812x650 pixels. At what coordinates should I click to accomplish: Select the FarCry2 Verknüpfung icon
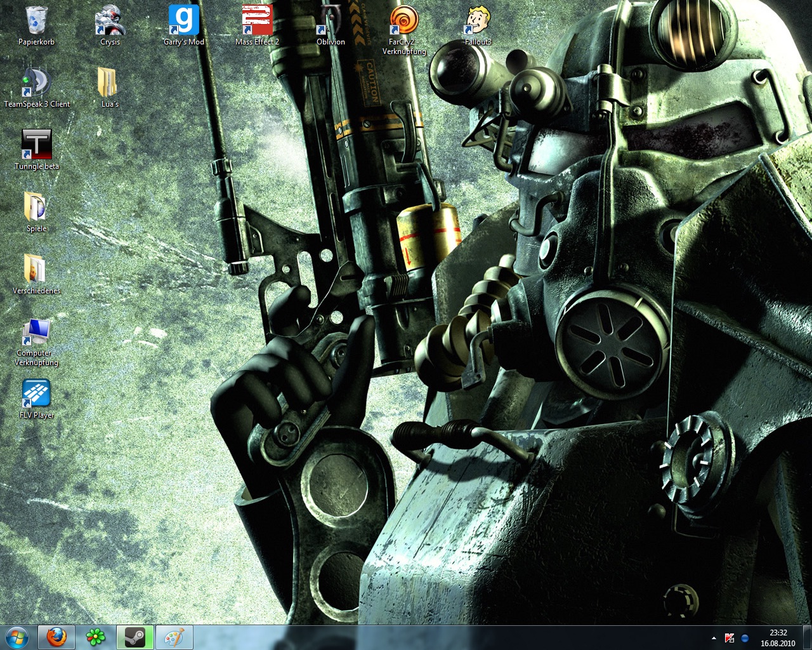[404, 30]
